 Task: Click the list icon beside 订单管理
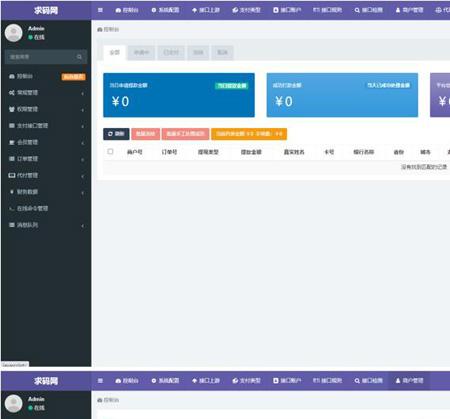[x=12, y=159]
